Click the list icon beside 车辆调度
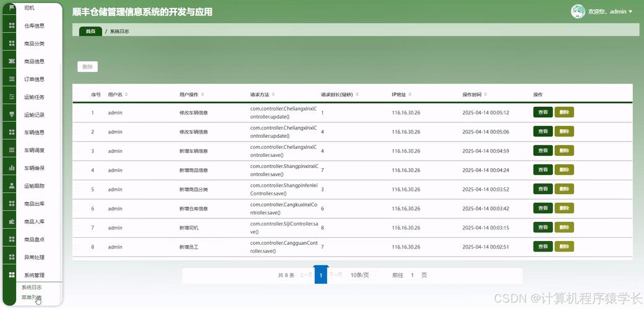The image size is (644, 309). (12, 150)
